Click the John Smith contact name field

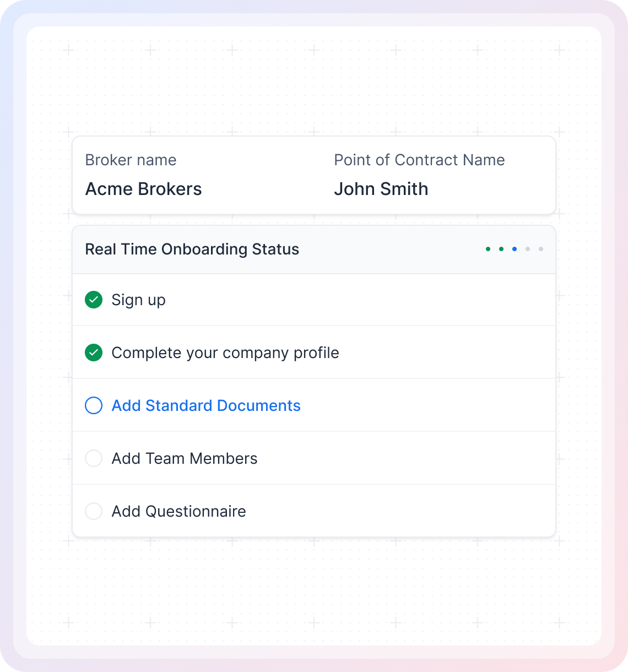381,189
